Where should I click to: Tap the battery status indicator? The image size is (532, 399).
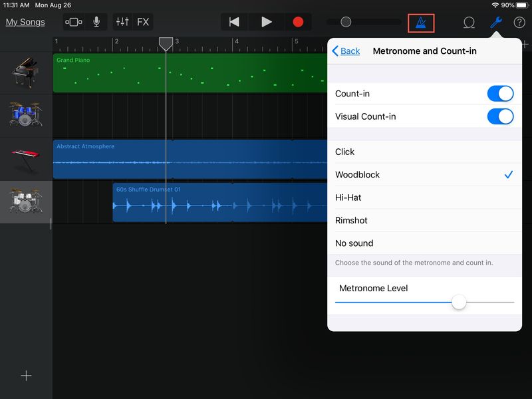[522, 5]
